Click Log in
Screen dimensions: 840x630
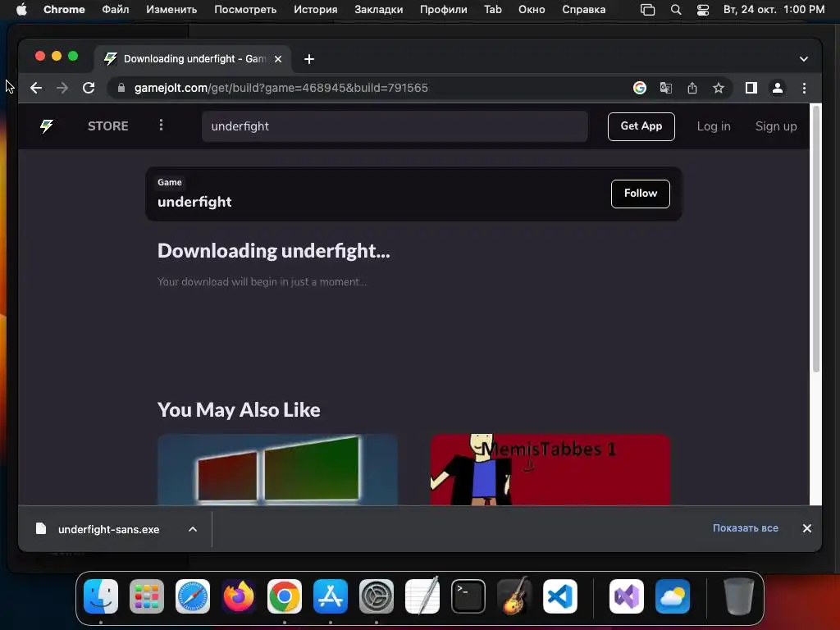point(714,126)
